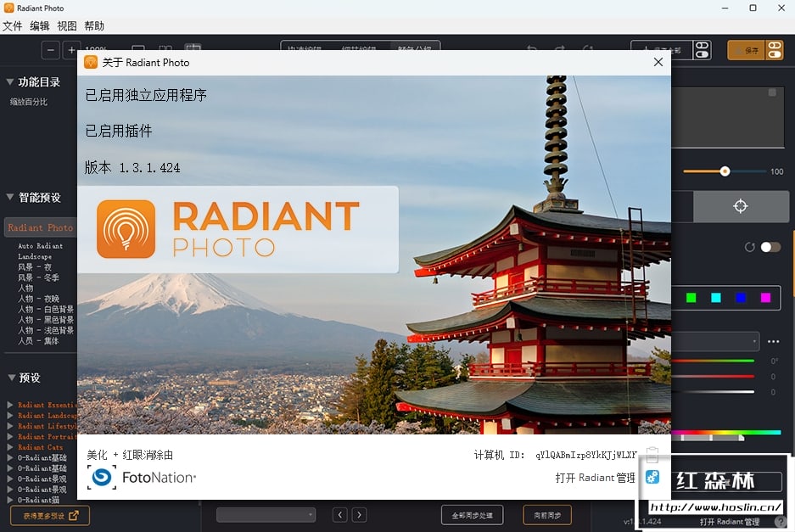Select the 风景 - 冬季 smart preset
The width and height of the screenshot is (795, 532).
click(x=38, y=277)
